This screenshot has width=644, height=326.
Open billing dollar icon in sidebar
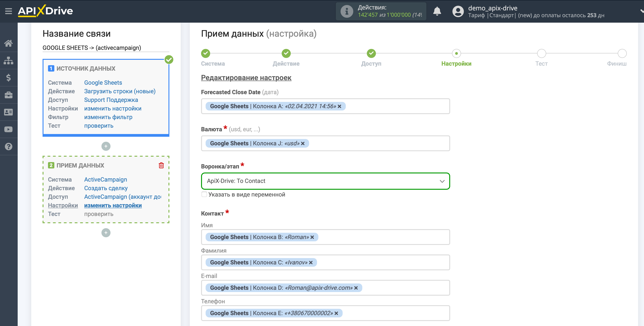[x=9, y=78]
